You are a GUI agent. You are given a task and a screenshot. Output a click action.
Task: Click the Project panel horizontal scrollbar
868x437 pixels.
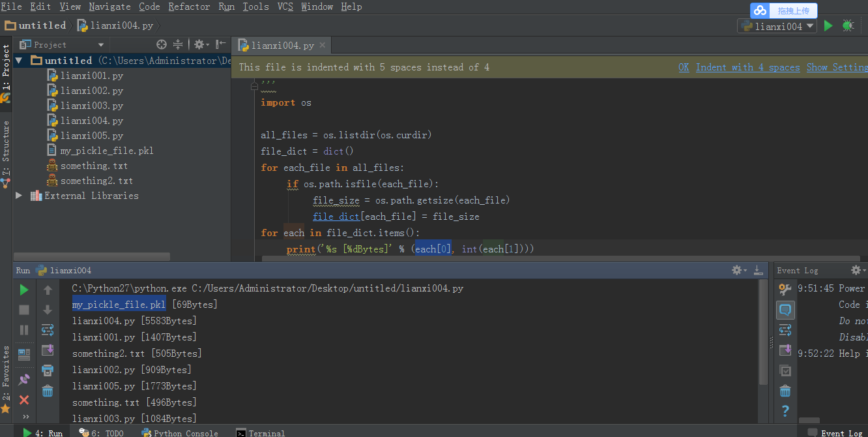coord(91,257)
